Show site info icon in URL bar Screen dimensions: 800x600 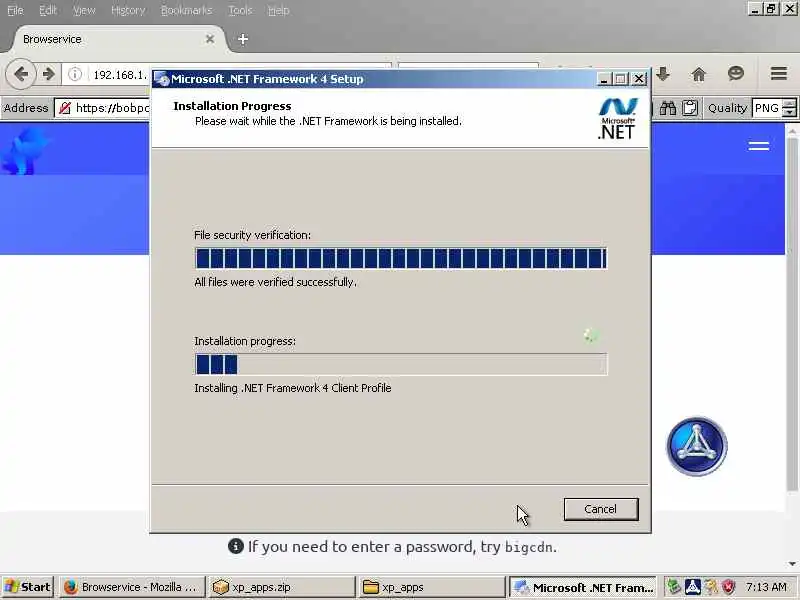75,74
